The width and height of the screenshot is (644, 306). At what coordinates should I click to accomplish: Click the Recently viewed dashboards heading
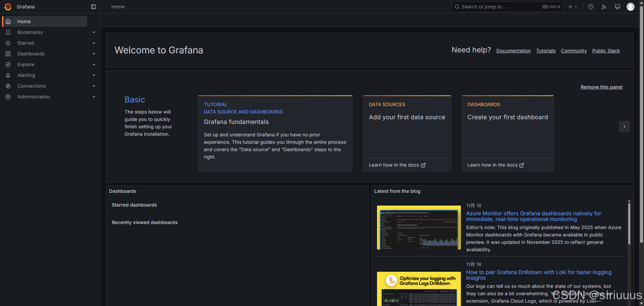click(145, 222)
